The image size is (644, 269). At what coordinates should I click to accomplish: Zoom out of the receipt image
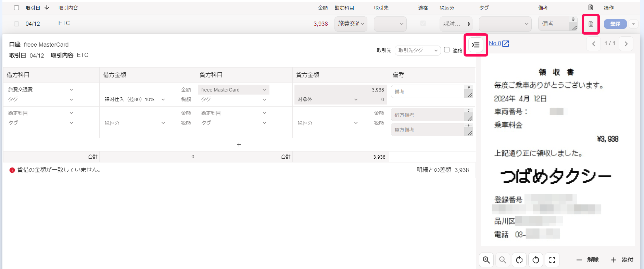pyautogui.click(x=503, y=260)
